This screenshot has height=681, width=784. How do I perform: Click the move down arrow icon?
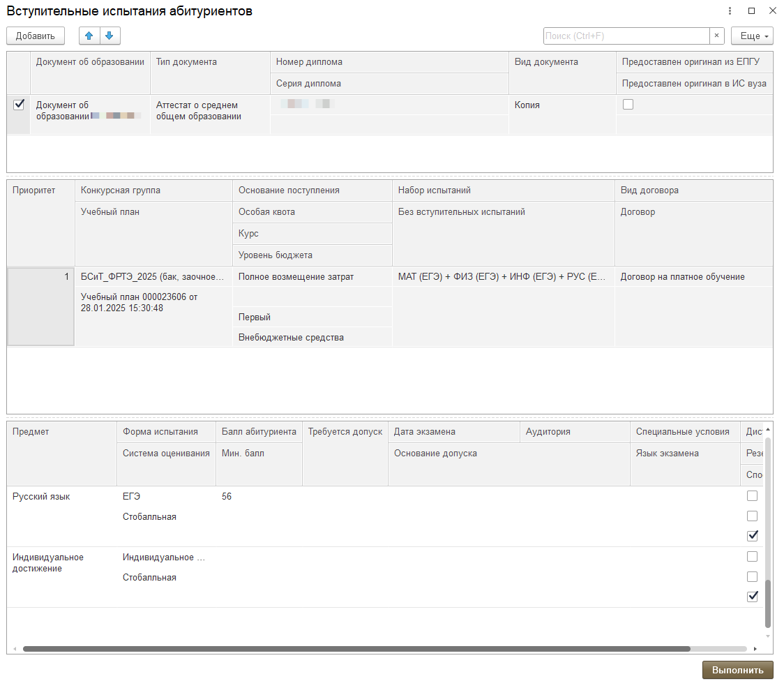[110, 36]
